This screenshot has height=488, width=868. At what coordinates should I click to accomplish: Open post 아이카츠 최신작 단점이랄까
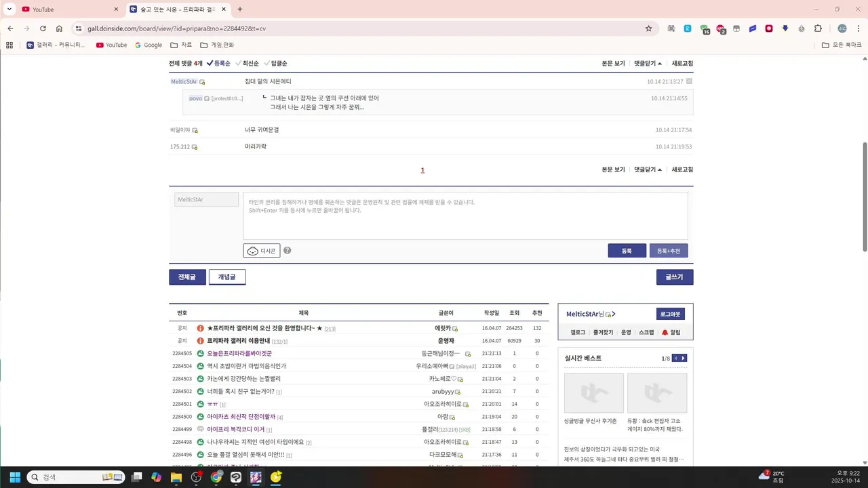click(x=241, y=417)
